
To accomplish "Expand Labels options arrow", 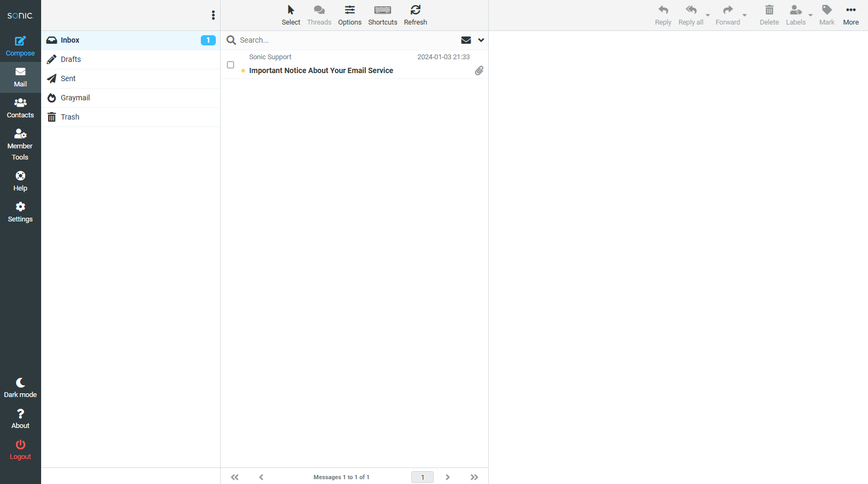I will [x=810, y=15].
